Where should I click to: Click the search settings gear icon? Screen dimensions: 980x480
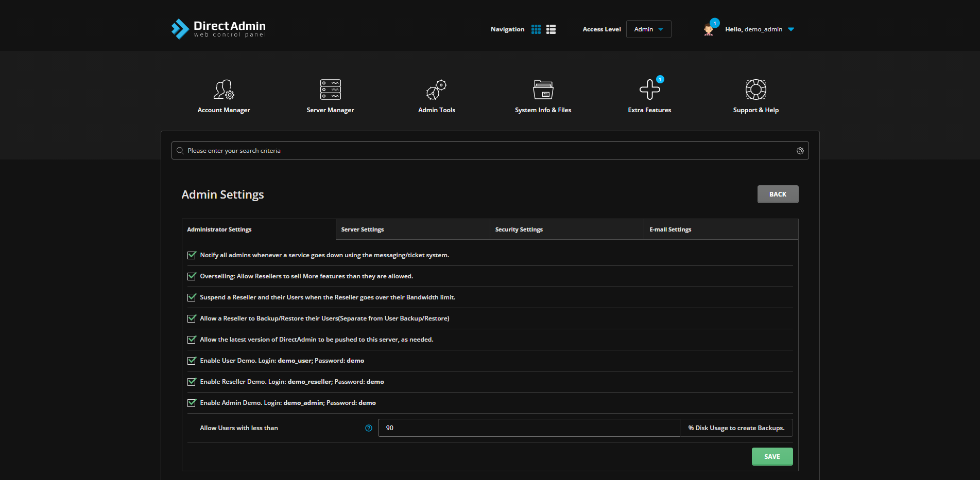pyautogui.click(x=800, y=151)
